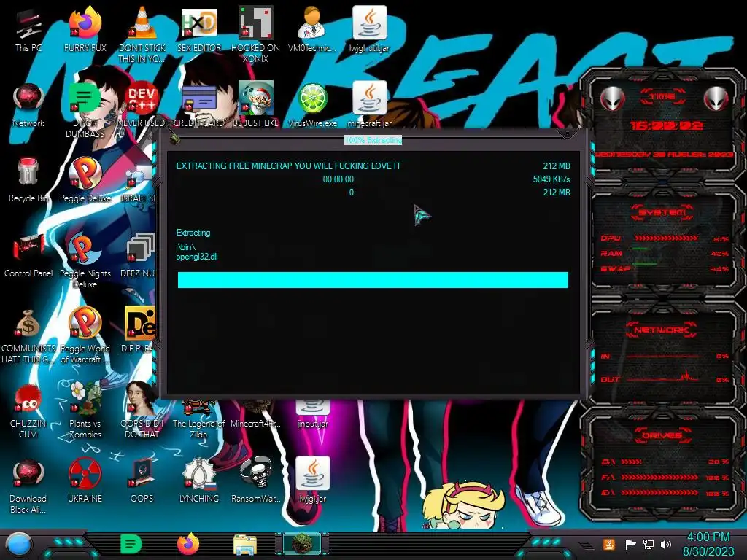Open the Start orb on the taskbar
This screenshot has height=560, width=747.
coord(19,544)
